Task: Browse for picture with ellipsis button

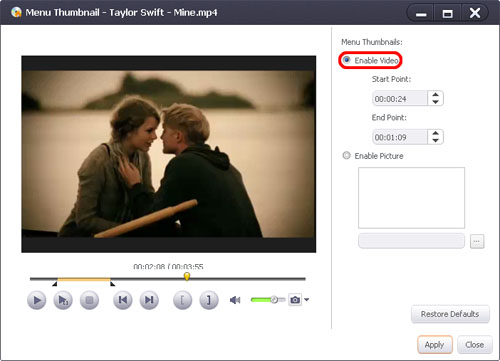Action: (x=477, y=241)
